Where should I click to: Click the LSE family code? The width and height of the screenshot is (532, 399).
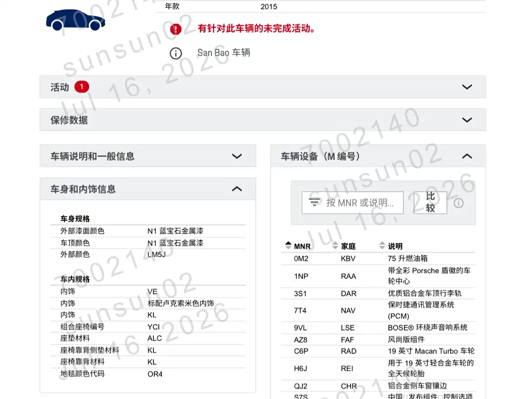coord(348,328)
